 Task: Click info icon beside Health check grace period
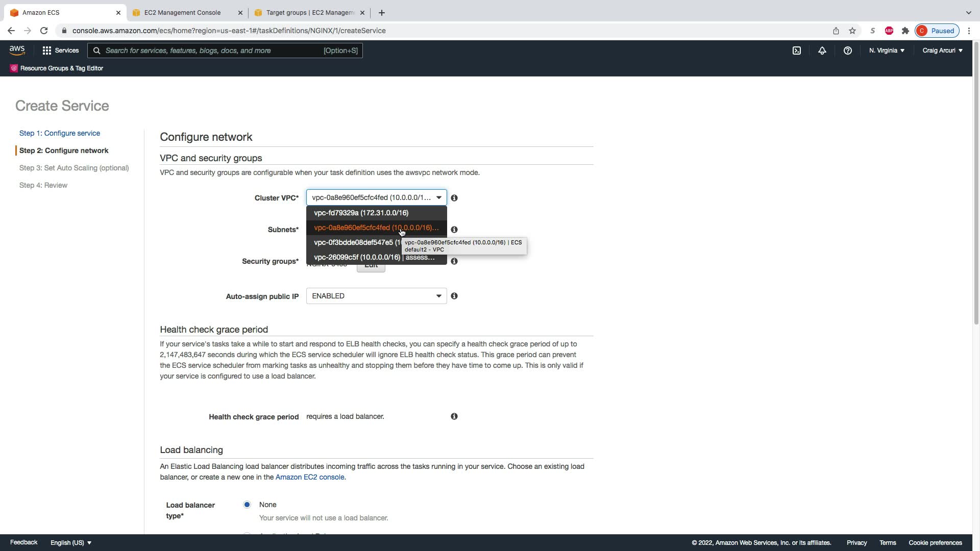click(454, 416)
